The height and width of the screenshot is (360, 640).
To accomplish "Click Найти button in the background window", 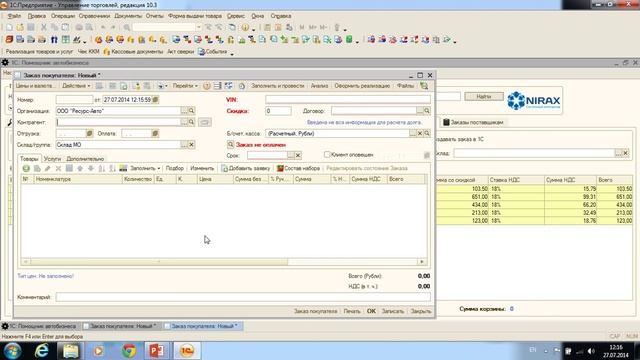I will click(484, 96).
